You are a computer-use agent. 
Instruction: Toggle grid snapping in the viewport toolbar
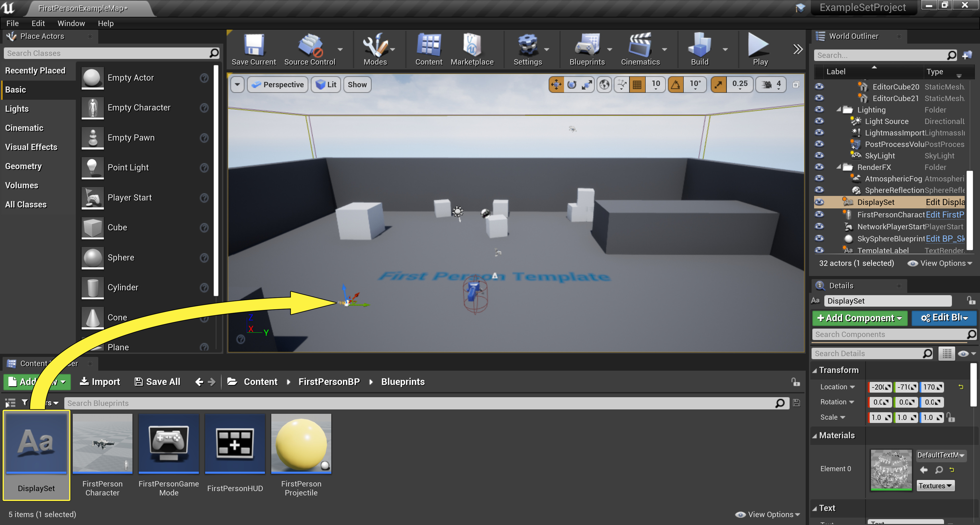click(637, 84)
